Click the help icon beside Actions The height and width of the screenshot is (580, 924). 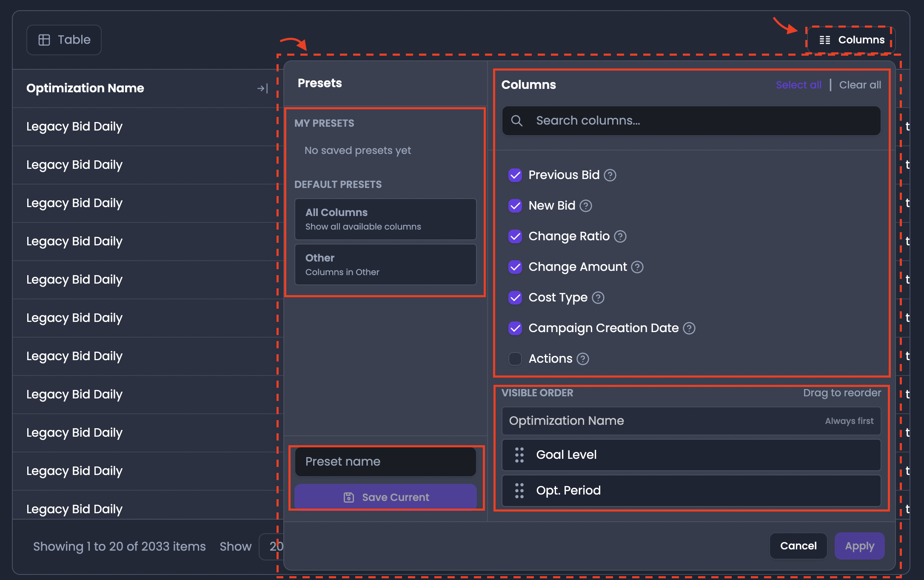point(583,359)
